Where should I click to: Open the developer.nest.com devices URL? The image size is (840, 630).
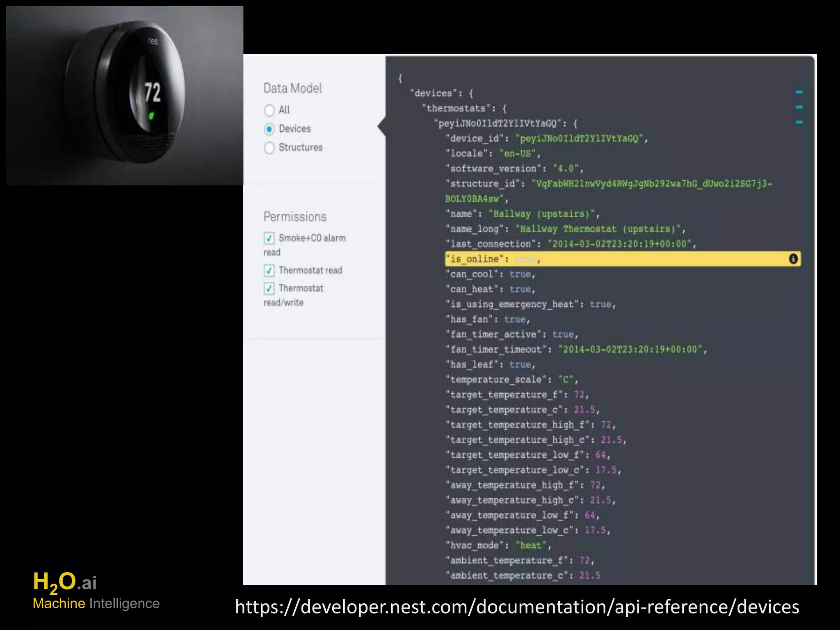click(517, 607)
